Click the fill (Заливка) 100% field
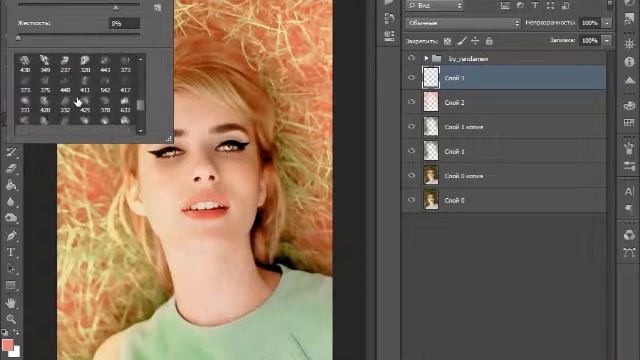The height and width of the screenshot is (360, 640). coord(590,40)
